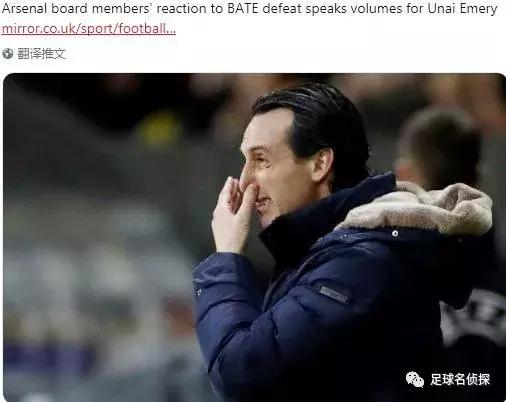Screen dimensions: 506x402
Task: Click the words "Unai Emery" in the tweet
Action: 462,9
